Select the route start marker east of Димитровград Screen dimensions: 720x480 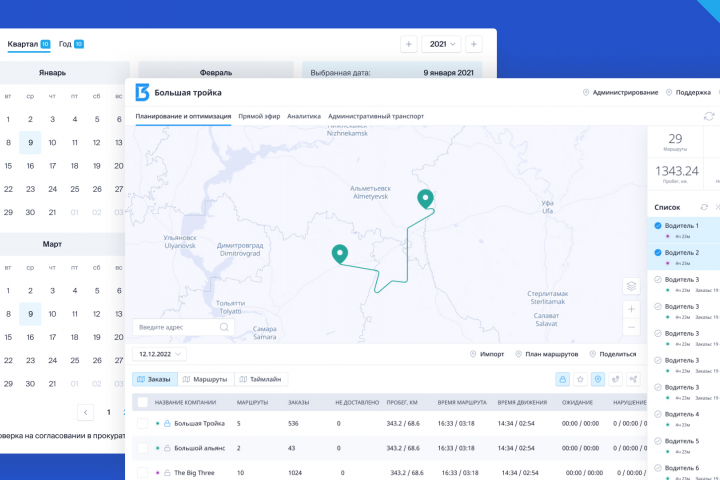(340, 254)
